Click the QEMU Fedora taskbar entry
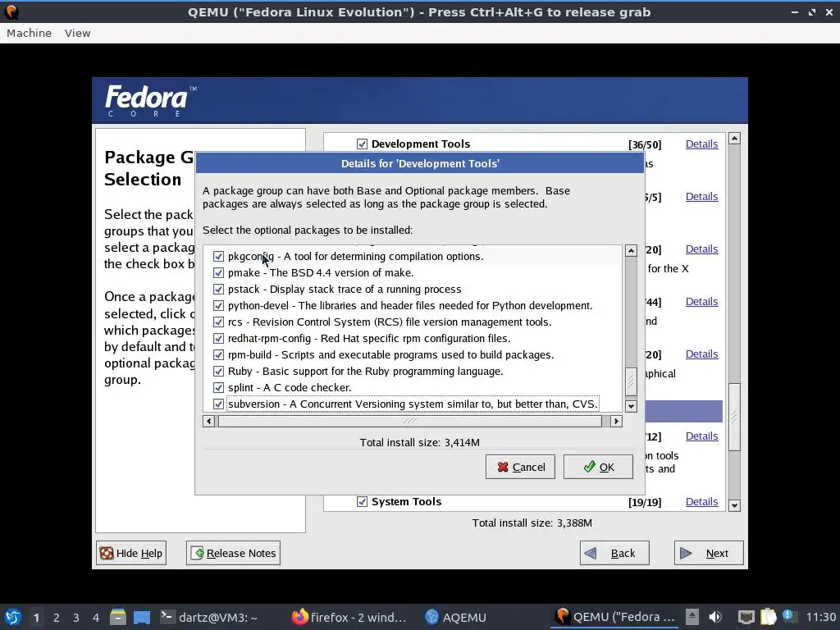 (615, 617)
